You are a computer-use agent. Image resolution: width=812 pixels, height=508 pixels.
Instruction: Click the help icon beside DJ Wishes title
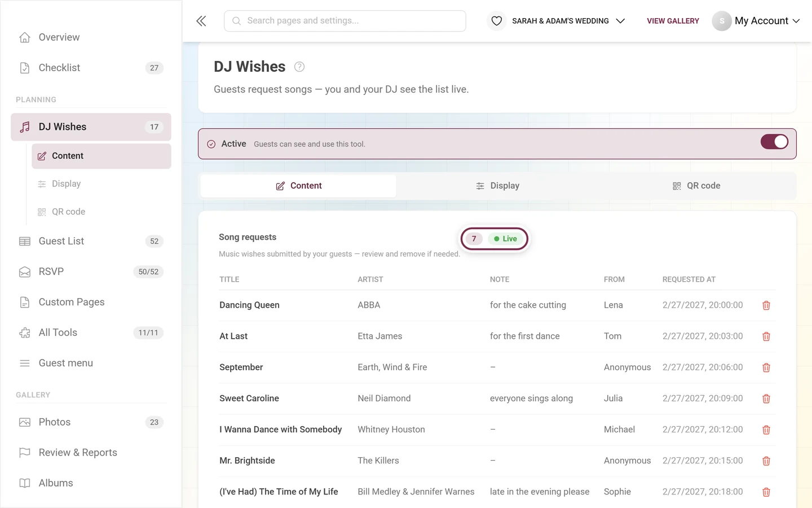coord(299,67)
